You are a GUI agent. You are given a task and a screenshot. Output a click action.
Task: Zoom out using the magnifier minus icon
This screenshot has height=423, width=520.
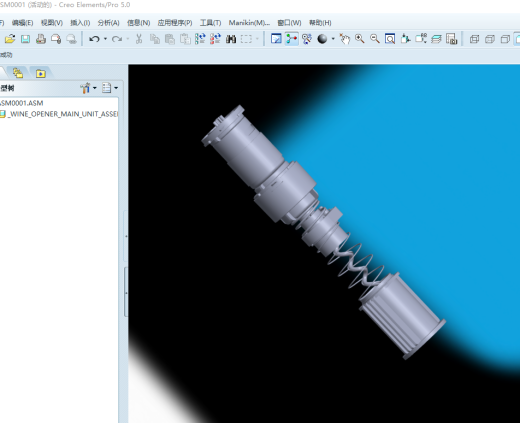coord(375,39)
